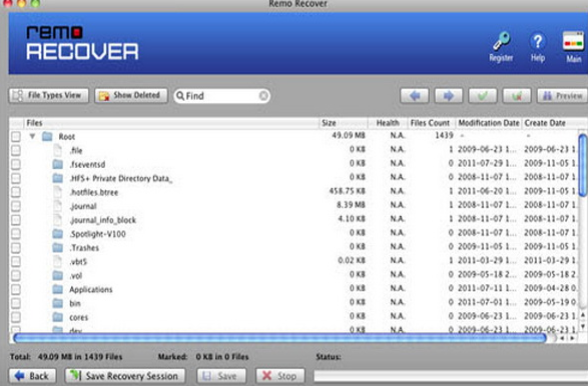Click the left arrow navigation button
The image size is (588, 386).
(x=414, y=96)
